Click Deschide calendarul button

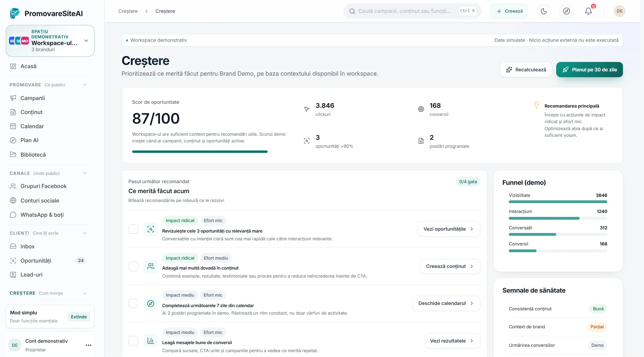coord(446,303)
